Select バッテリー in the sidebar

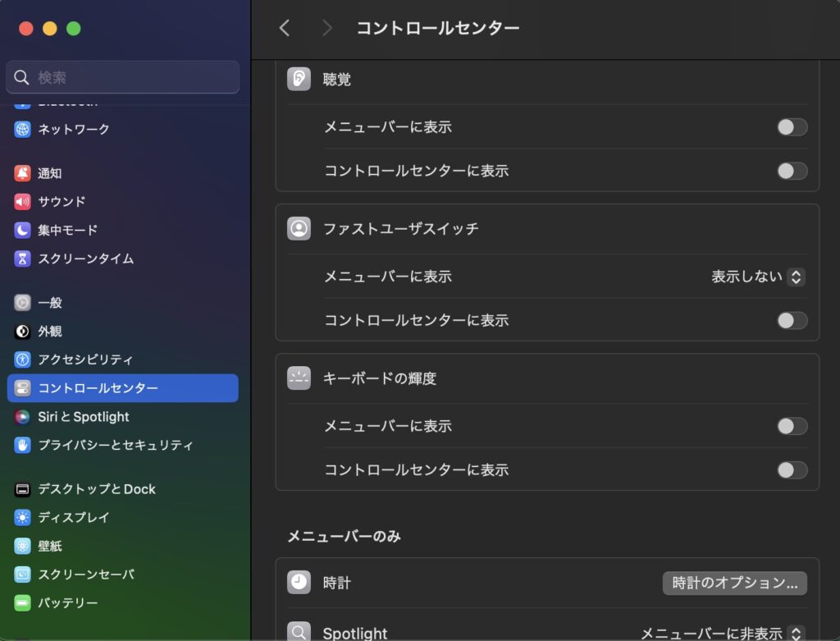67,603
